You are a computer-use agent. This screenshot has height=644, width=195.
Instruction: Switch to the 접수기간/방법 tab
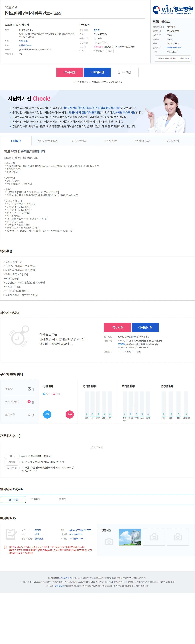click(x=79, y=141)
